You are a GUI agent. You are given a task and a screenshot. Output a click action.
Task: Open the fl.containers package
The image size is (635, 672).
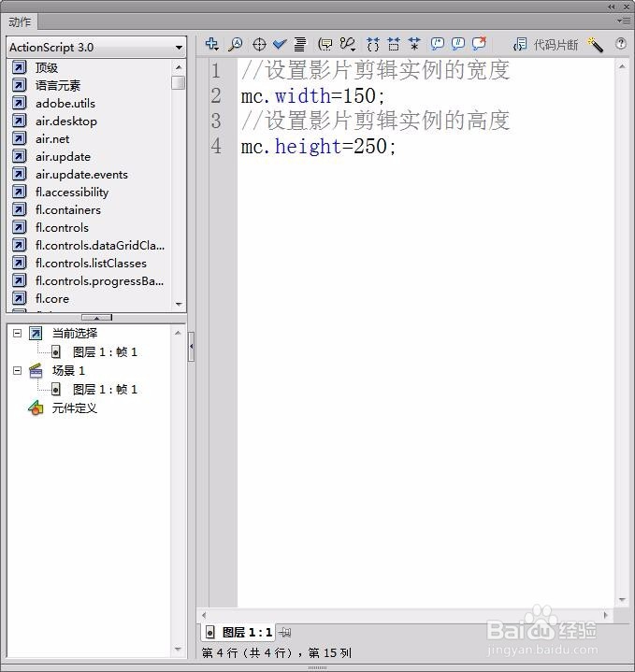(x=68, y=210)
